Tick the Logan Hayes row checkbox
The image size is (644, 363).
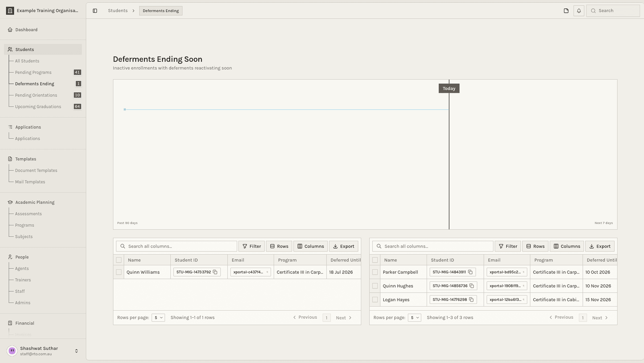375,300
